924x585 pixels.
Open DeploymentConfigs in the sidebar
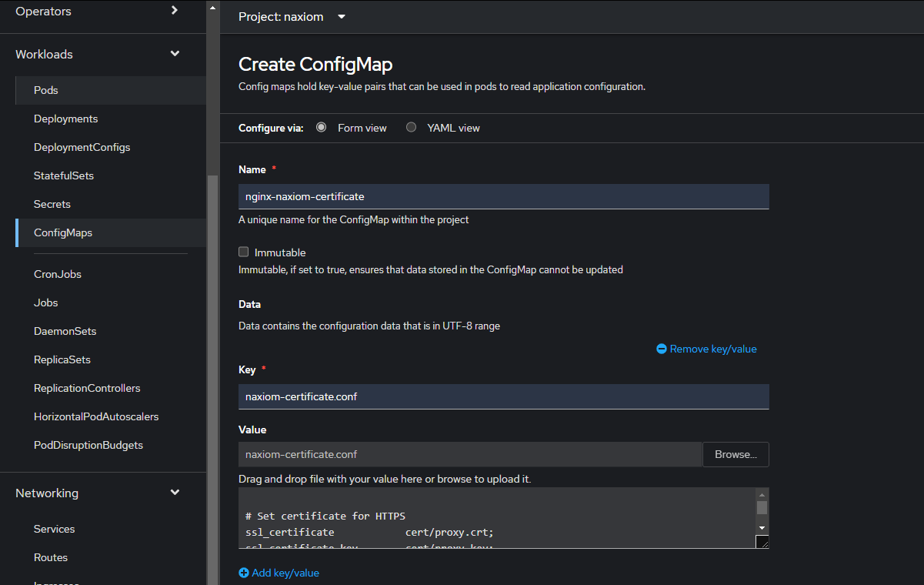tap(111, 147)
